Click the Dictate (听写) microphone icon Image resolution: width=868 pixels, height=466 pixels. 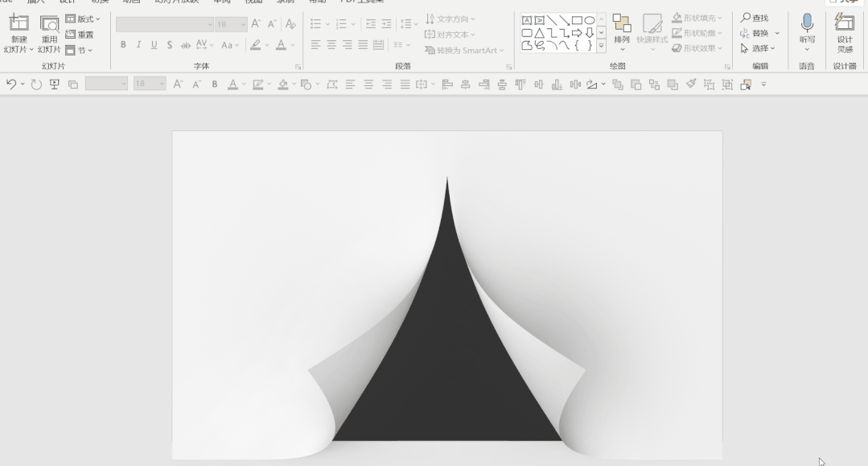tap(807, 23)
